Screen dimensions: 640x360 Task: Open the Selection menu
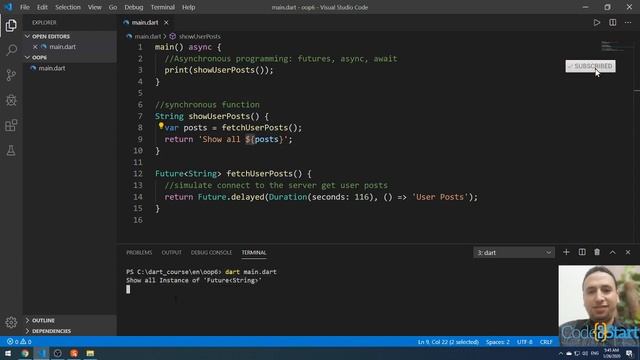(68, 7)
